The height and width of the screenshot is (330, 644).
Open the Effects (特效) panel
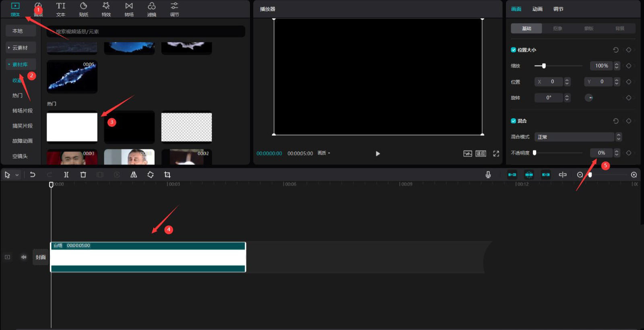tap(106, 9)
